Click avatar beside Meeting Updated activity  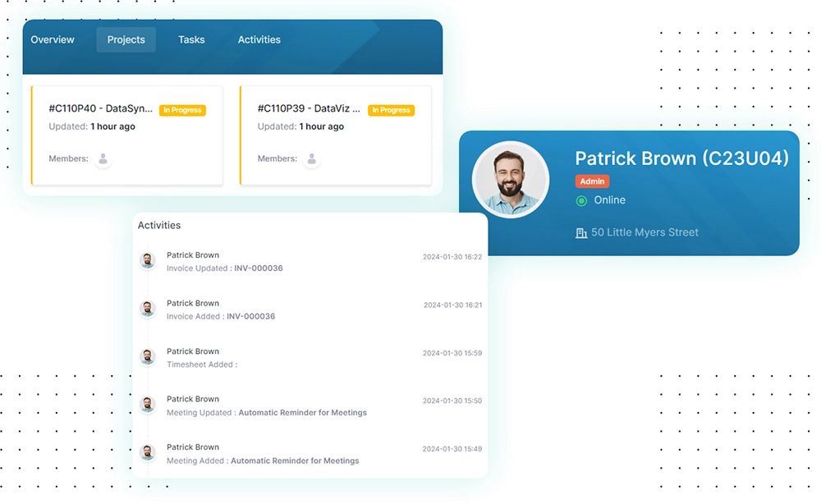pos(148,405)
